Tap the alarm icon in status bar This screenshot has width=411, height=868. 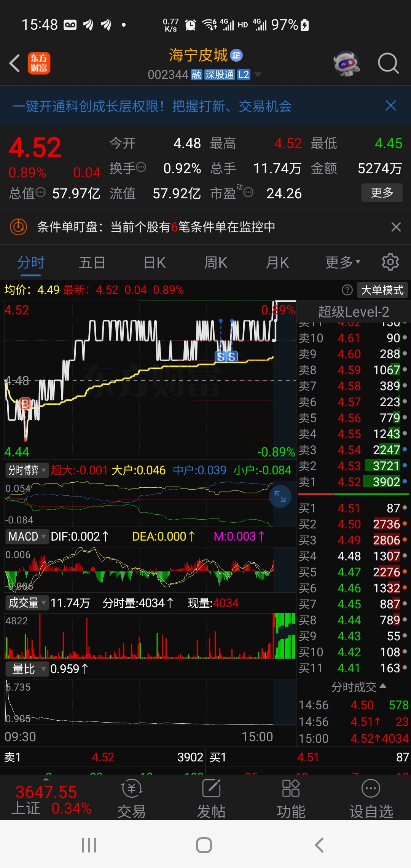point(190,25)
